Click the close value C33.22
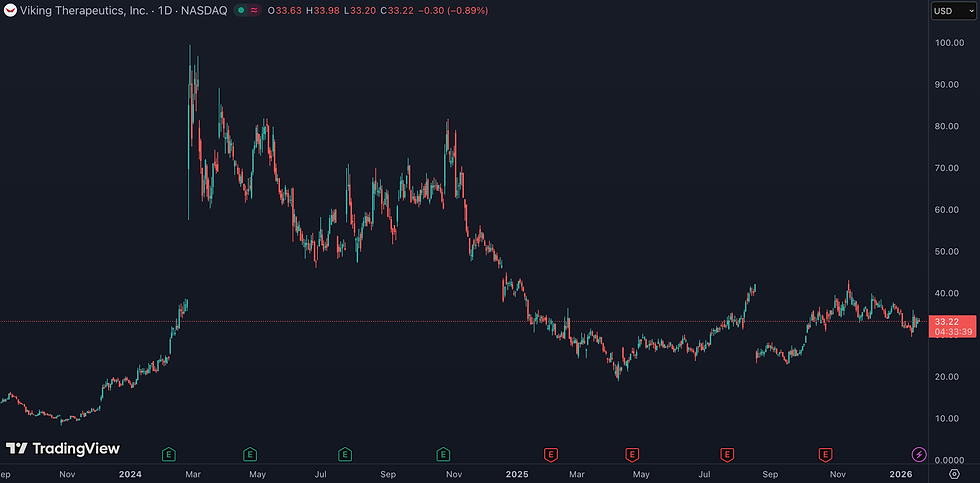Image resolution: width=980 pixels, height=483 pixels. 396,11
